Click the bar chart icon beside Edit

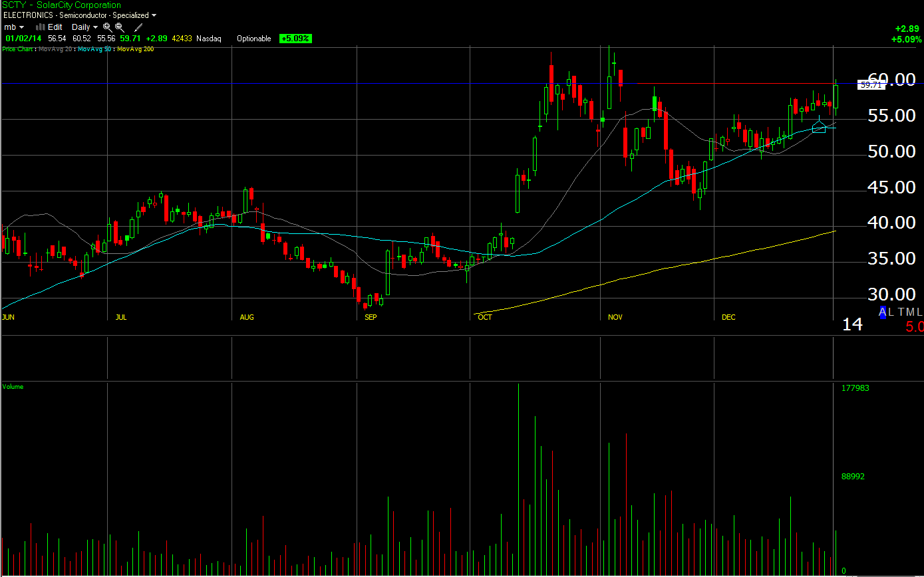point(40,27)
